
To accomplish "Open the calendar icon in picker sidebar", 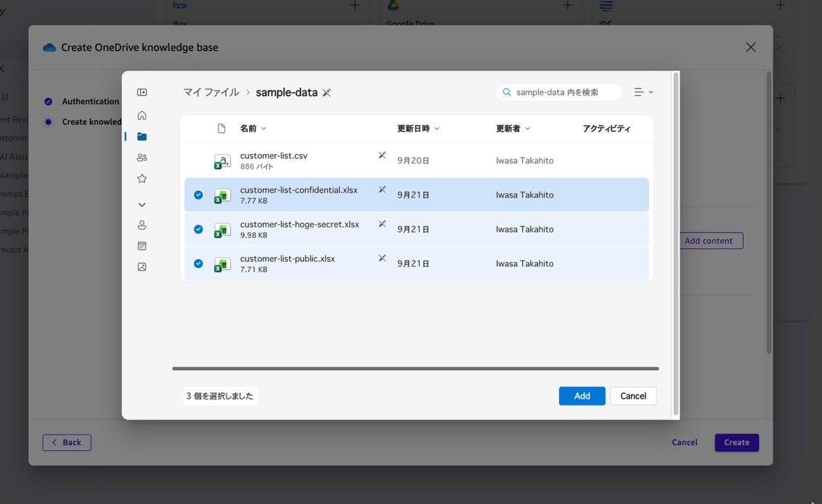I will (142, 246).
